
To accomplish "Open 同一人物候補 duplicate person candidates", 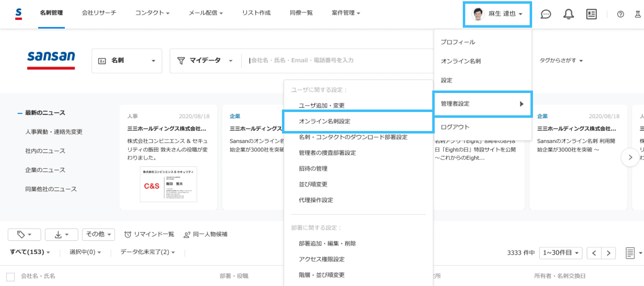I will (x=206, y=234).
